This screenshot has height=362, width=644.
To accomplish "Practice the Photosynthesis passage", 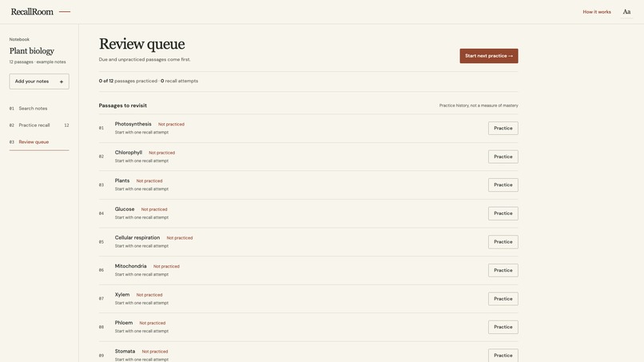I will coord(503,128).
